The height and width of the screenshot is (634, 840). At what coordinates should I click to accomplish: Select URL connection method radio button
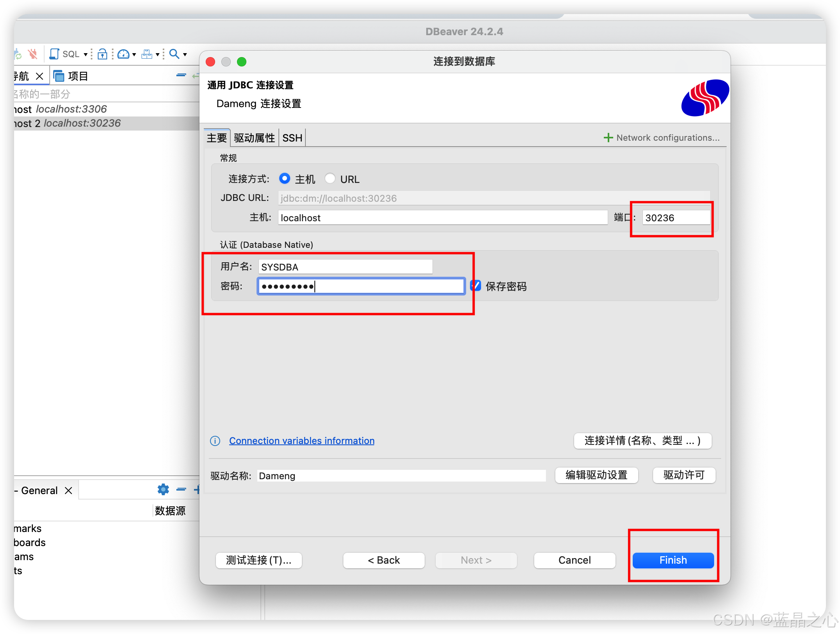tap(330, 179)
